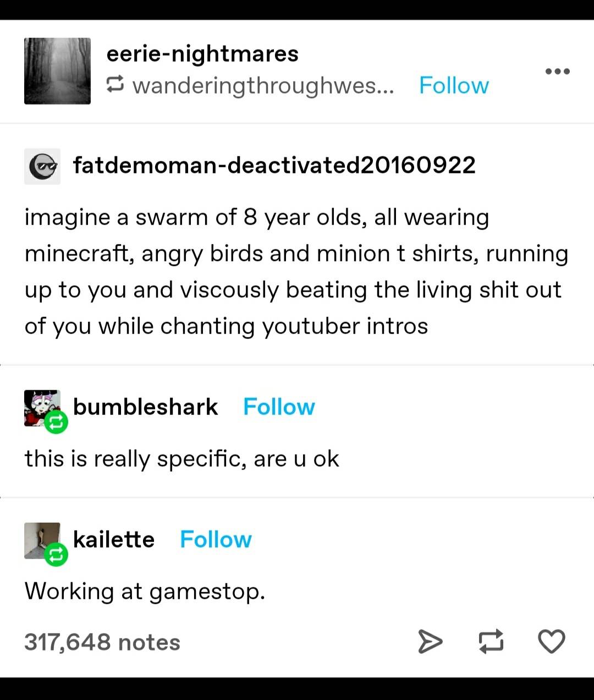Like the post with the heart icon
The image size is (594, 700).
tap(551, 642)
